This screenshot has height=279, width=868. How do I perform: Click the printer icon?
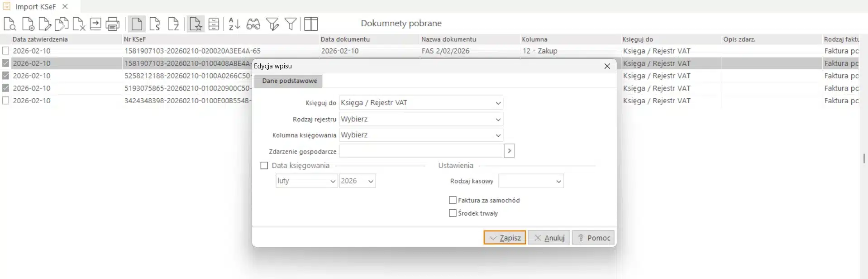click(113, 24)
